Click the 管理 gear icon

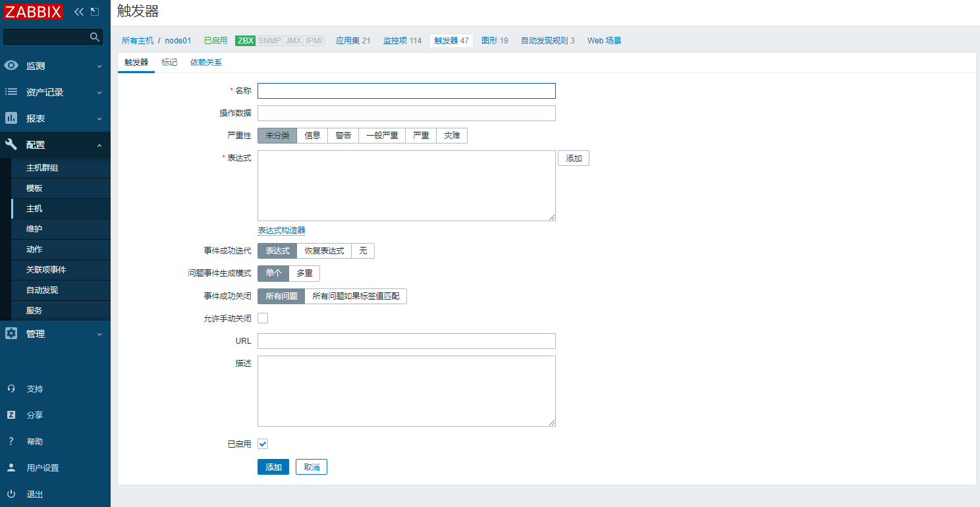[11, 334]
